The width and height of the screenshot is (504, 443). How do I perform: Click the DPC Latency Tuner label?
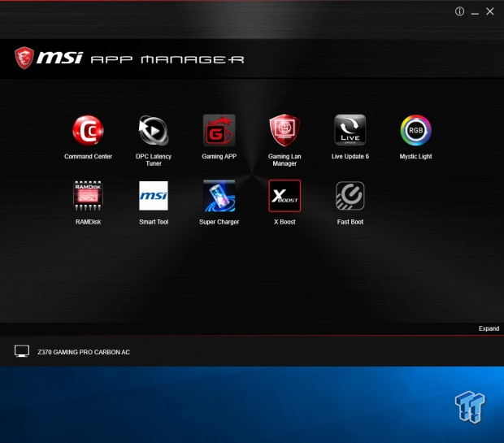pyautogui.click(x=154, y=160)
